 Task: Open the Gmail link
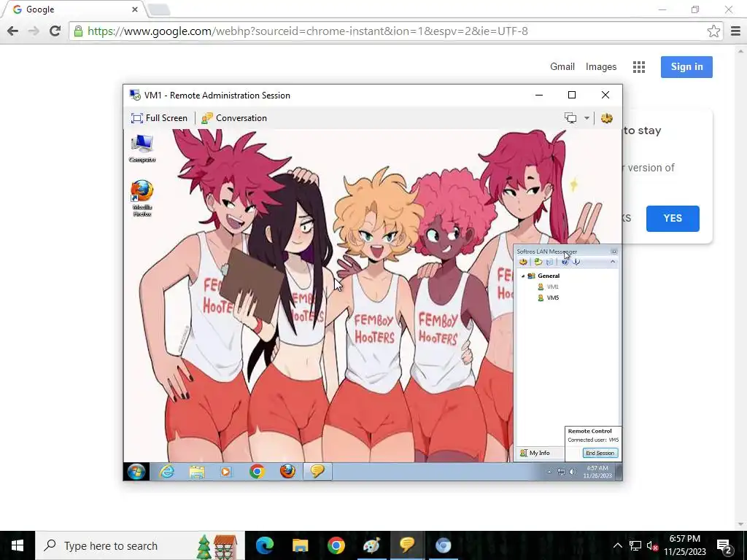[562, 66]
